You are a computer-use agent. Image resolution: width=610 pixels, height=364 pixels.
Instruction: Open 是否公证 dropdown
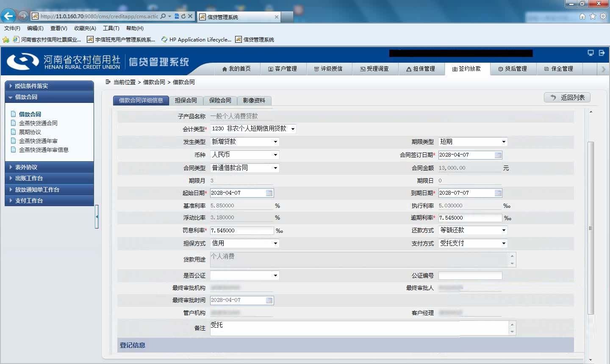[244, 276]
